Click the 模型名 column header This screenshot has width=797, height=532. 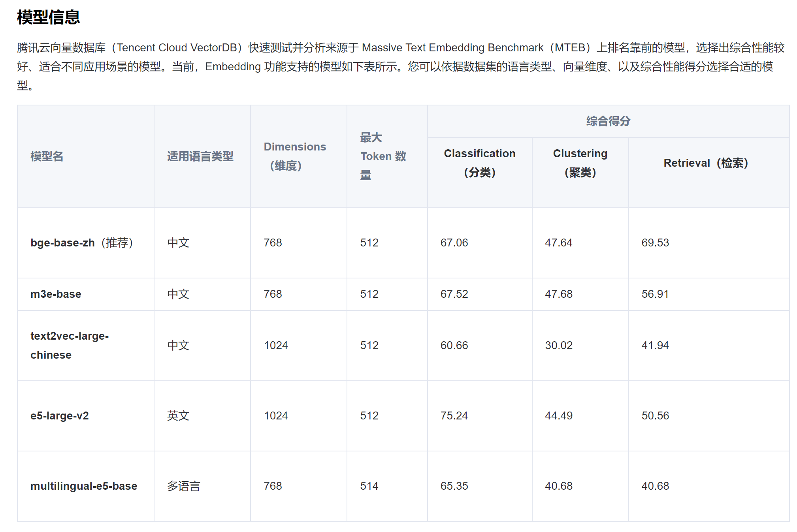coord(47,156)
